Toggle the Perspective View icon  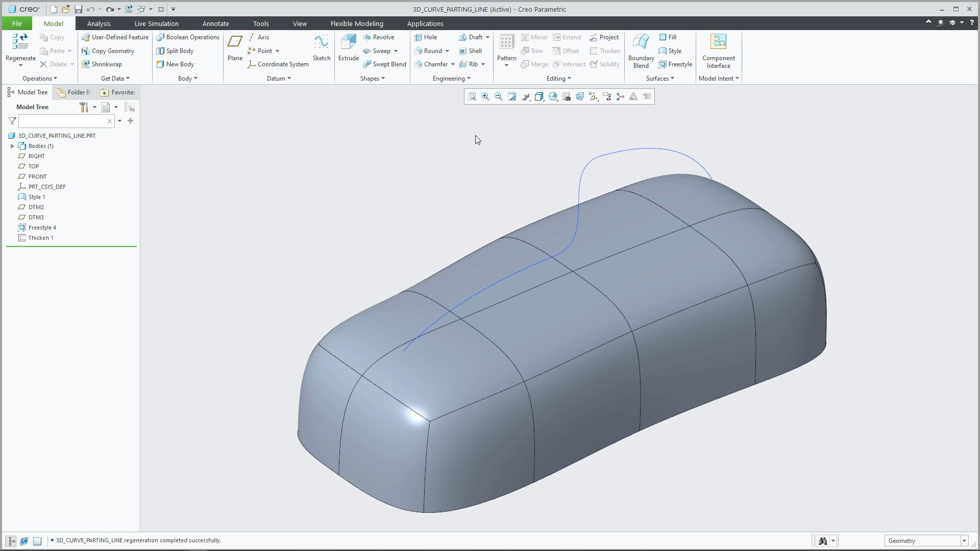click(580, 96)
